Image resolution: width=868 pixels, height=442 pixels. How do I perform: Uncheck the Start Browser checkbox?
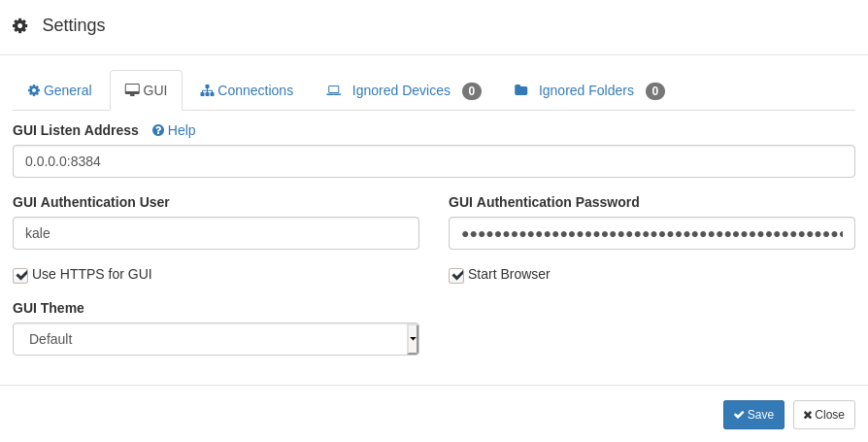[x=456, y=275]
